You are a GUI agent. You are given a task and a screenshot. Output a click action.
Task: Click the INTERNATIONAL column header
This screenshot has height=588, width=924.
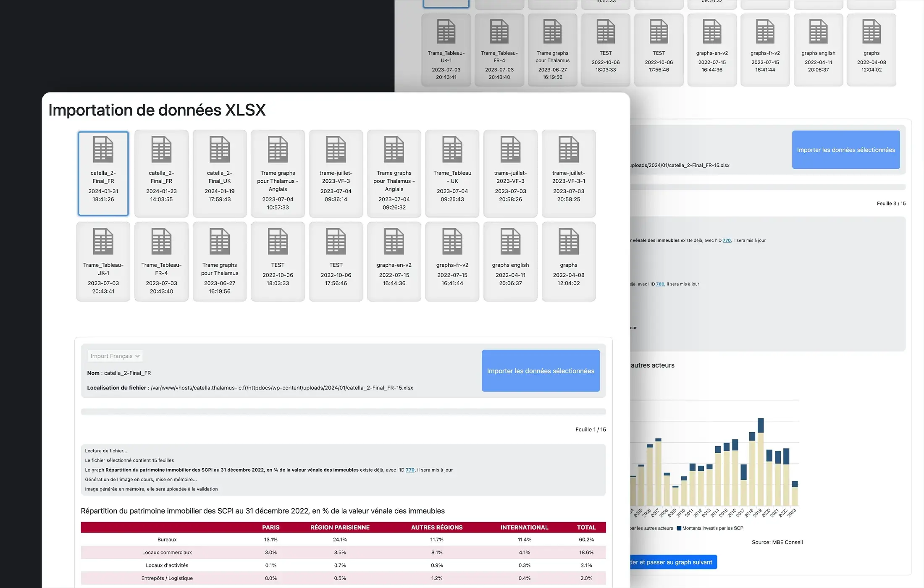coord(524,528)
